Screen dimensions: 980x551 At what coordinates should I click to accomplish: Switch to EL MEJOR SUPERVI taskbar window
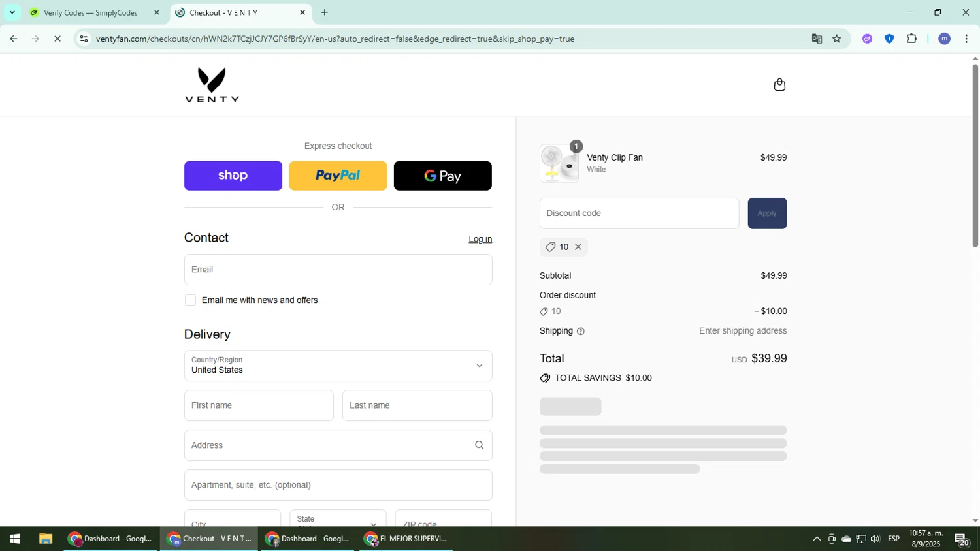(406, 539)
